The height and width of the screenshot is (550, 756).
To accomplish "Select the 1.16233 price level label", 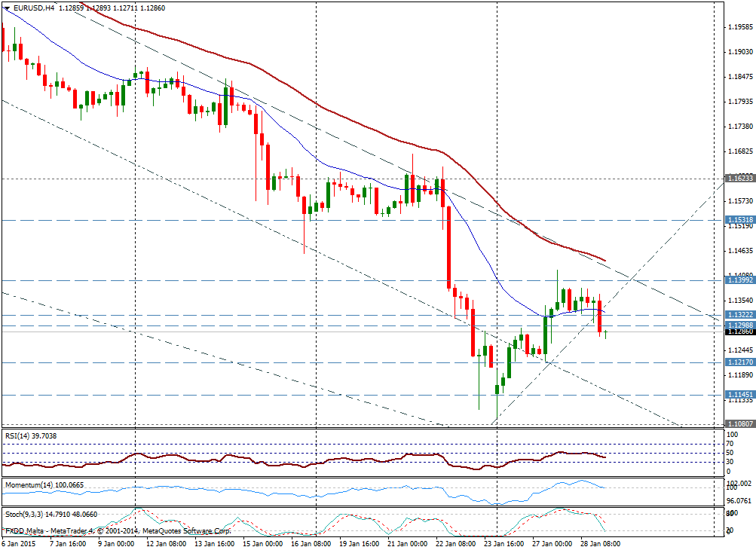I will (x=737, y=179).
